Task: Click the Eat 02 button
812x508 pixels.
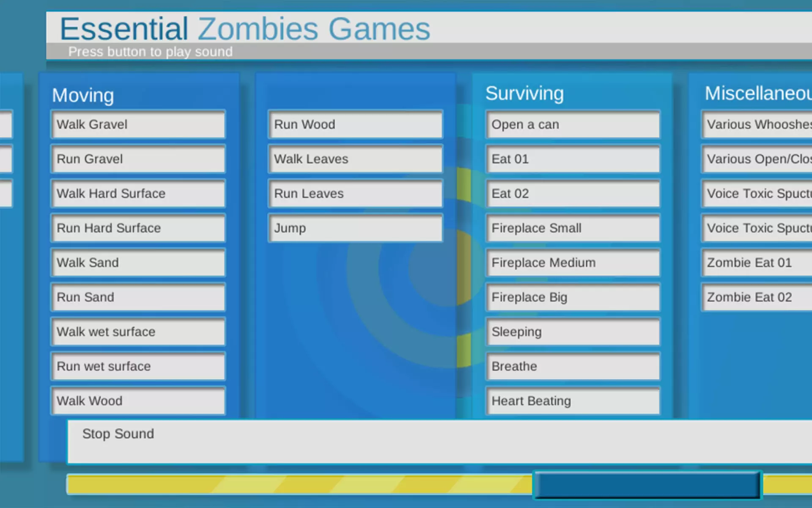Action: pos(573,194)
